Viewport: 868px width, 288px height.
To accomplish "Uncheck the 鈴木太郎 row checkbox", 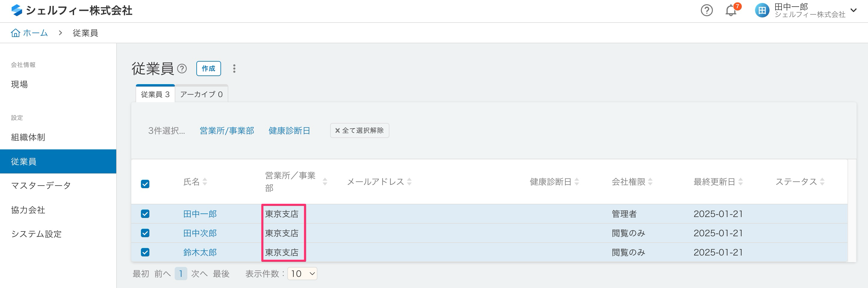I will tap(145, 252).
